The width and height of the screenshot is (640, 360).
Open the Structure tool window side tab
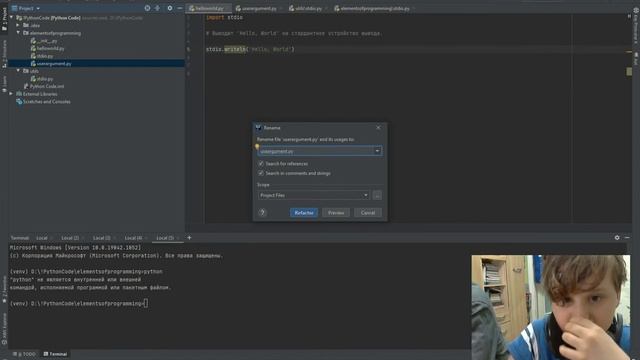tap(4, 54)
